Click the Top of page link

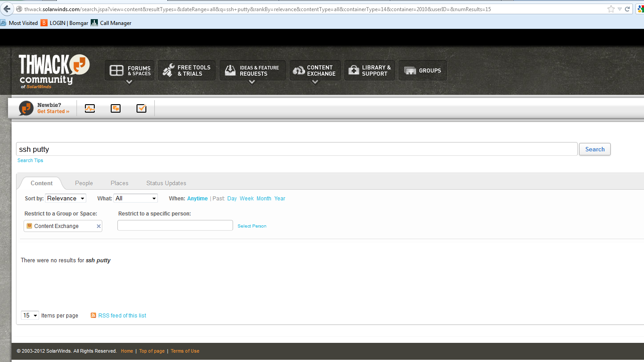pyautogui.click(x=152, y=351)
